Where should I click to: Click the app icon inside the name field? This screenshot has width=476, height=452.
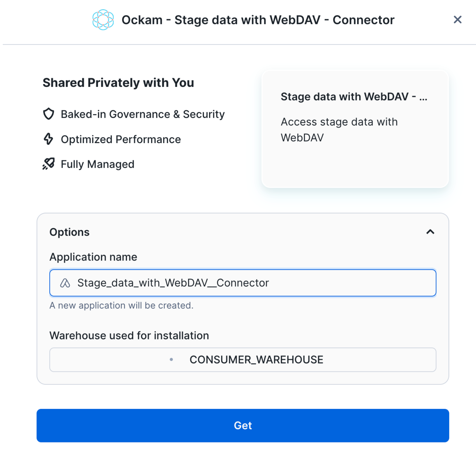[x=65, y=283]
